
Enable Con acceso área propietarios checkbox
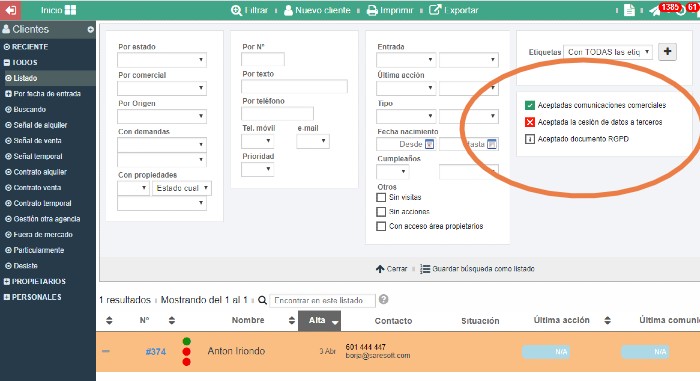[381, 226]
